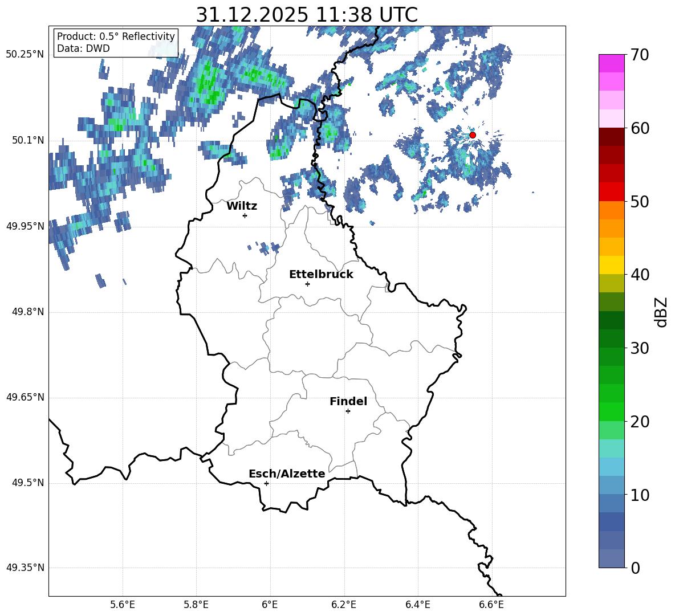Click the 20 colorbar tick label
This screenshot has width=675, height=616.
click(x=640, y=422)
